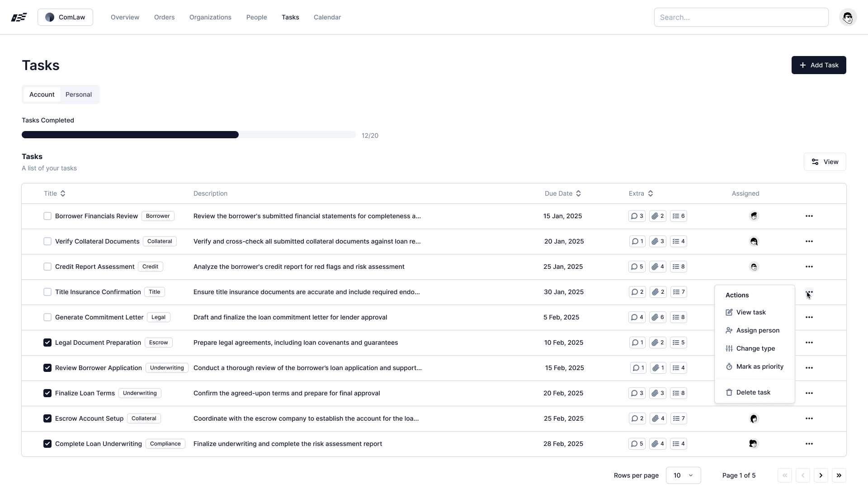Image resolution: width=868 pixels, height=488 pixels.
Task: Switch to the Personal tasks tab
Action: pos(78,94)
